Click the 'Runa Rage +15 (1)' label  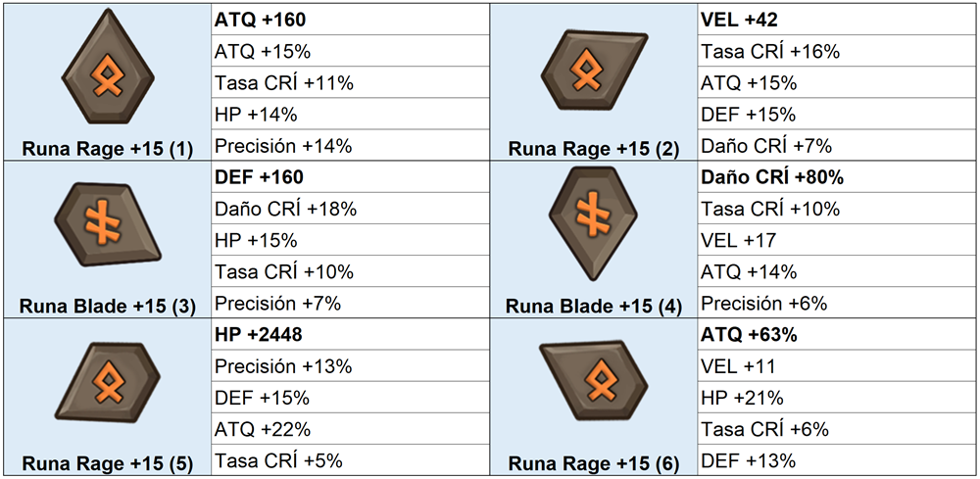pos(108,149)
